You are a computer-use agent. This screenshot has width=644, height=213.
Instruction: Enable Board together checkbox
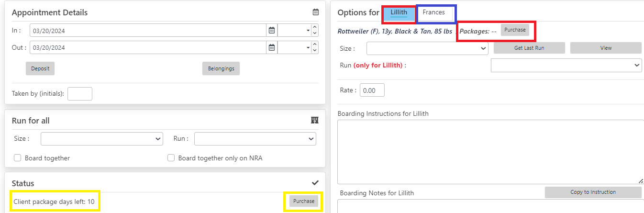click(18, 158)
